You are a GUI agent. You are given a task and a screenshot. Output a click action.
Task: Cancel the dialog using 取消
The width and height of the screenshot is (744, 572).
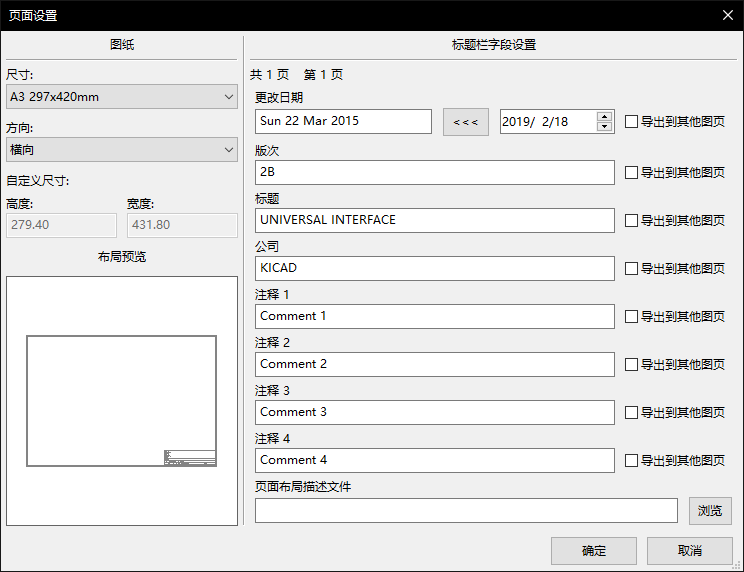[689, 551]
